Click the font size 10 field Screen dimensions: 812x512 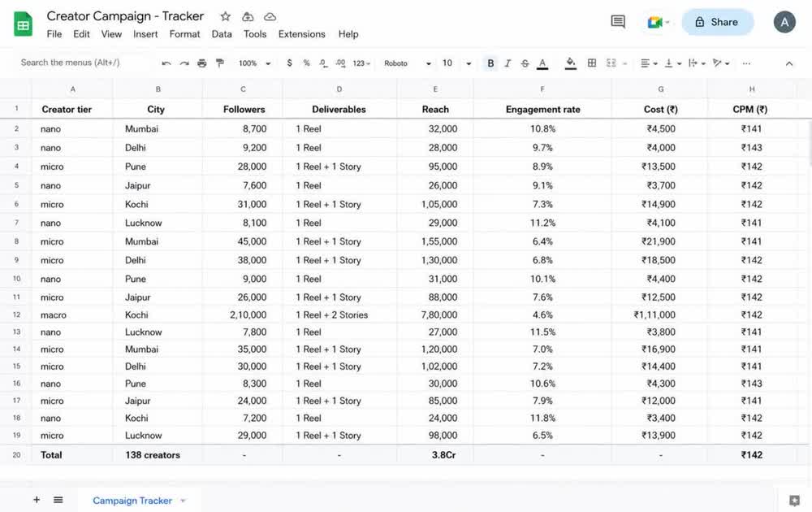point(448,63)
